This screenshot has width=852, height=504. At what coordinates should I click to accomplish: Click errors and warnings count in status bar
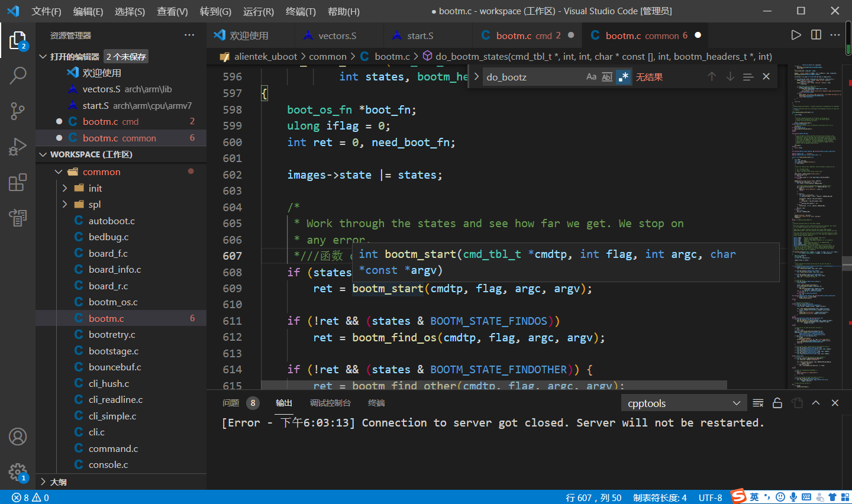[30, 497]
